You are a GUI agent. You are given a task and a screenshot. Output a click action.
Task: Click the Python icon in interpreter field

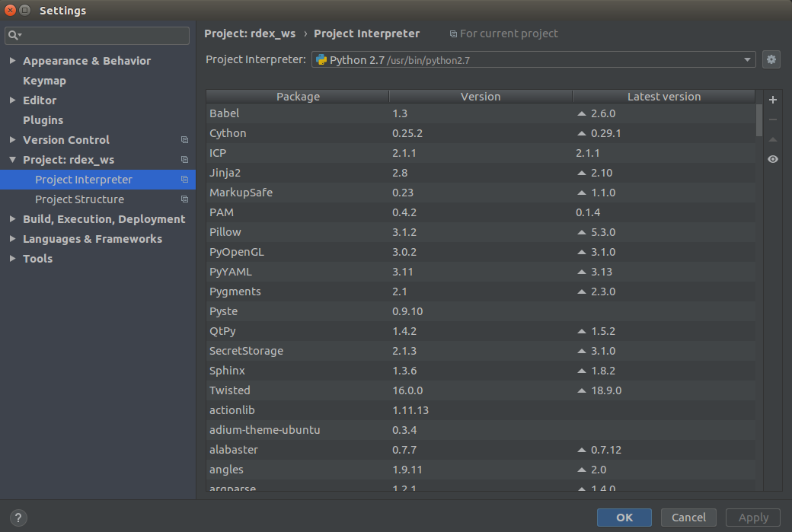[x=321, y=60]
